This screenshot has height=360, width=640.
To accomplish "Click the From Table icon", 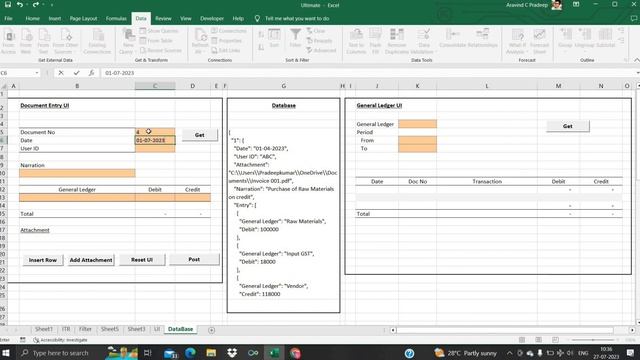I will point(156,41).
